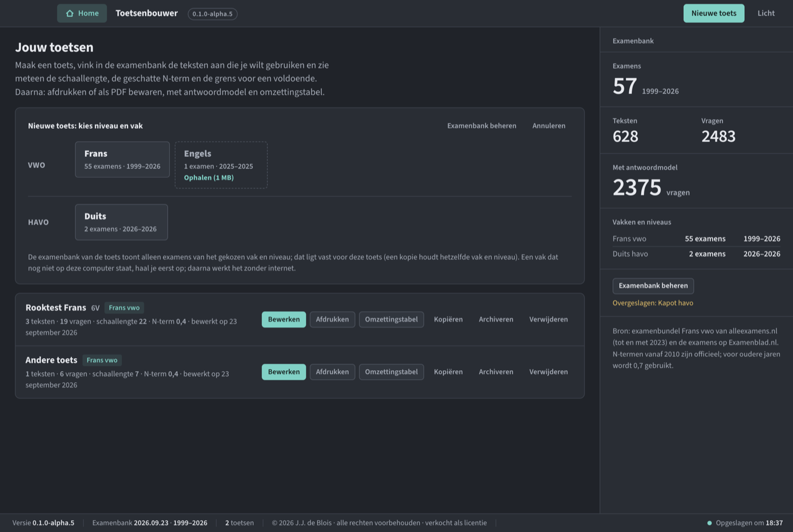Click the 2375 vragen with answer model figure

click(x=637, y=187)
